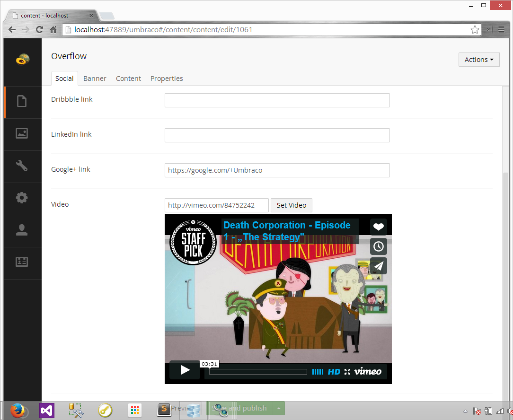Reload the current page
Viewport: 513px width, 420px height.
click(x=40, y=30)
